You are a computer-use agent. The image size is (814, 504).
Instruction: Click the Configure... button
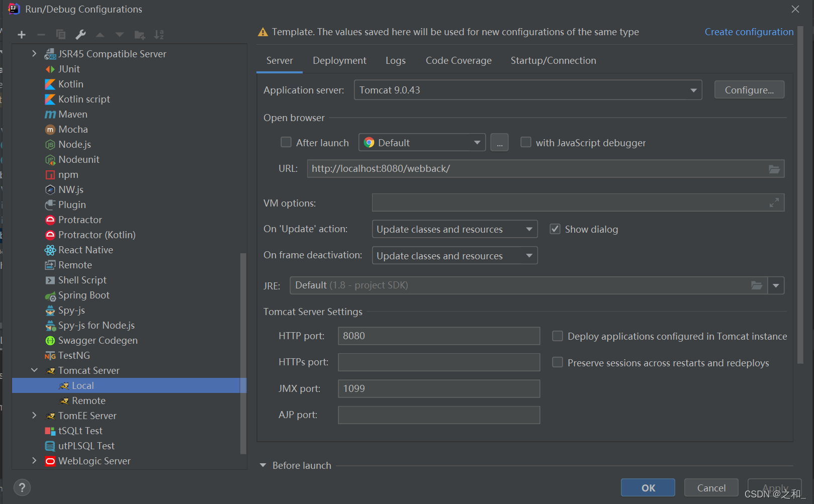pyautogui.click(x=749, y=90)
